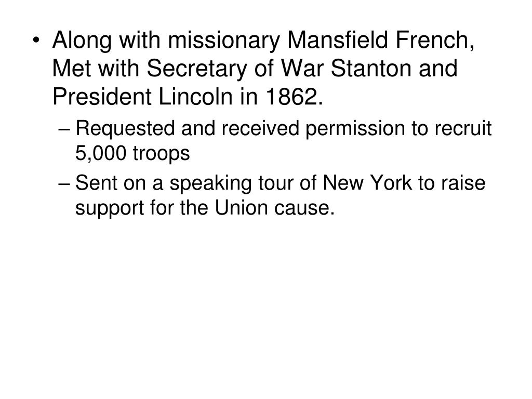Click the word "raise"
The image size is (532, 399).
click(x=463, y=183)
